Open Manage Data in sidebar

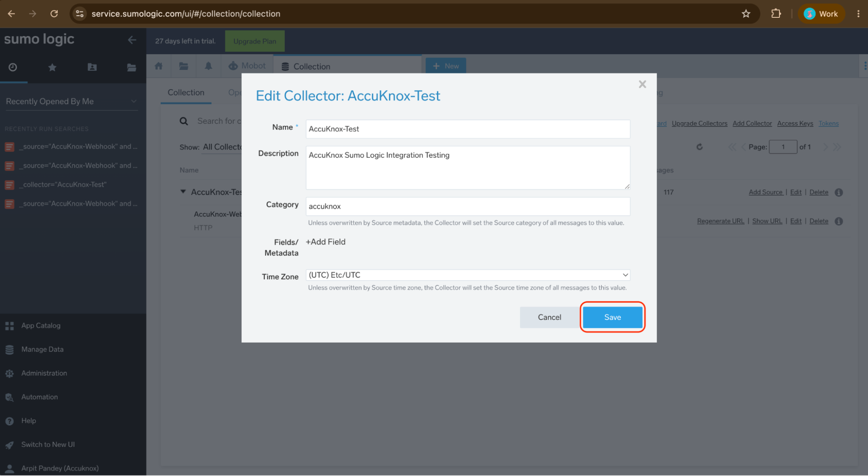(x=42, y=350)
